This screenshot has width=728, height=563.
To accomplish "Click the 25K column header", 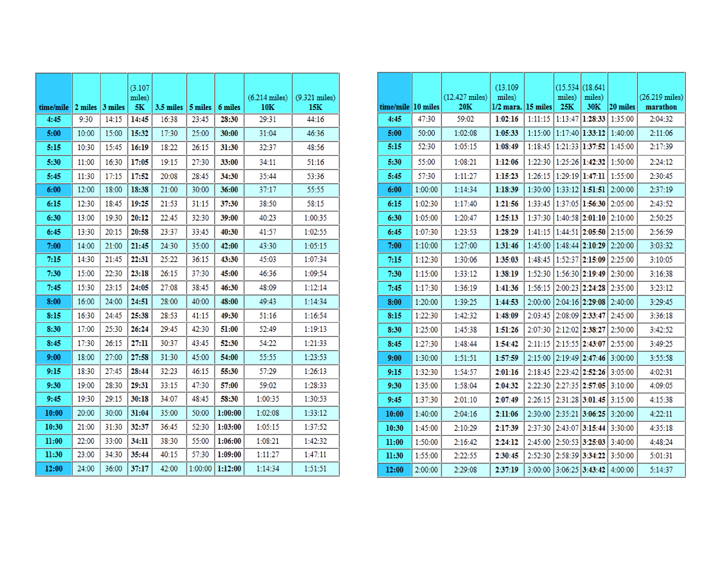I will [x=567, y=107].
